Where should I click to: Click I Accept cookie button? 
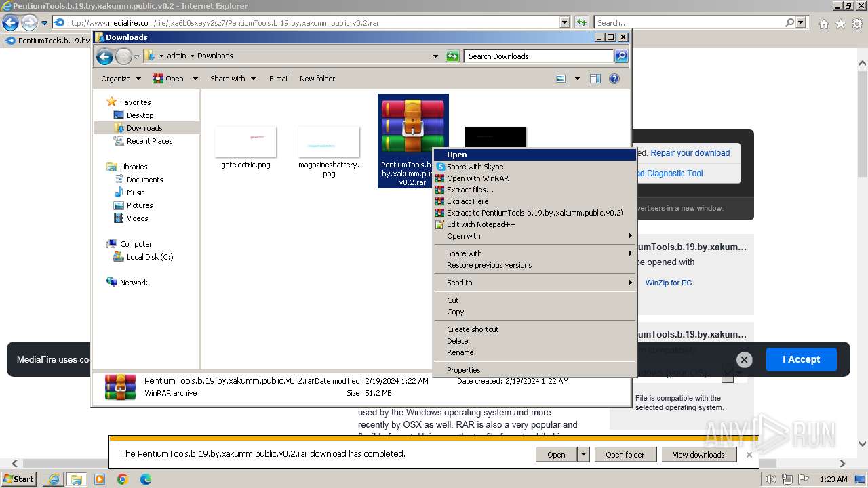(x=801, y=359)
